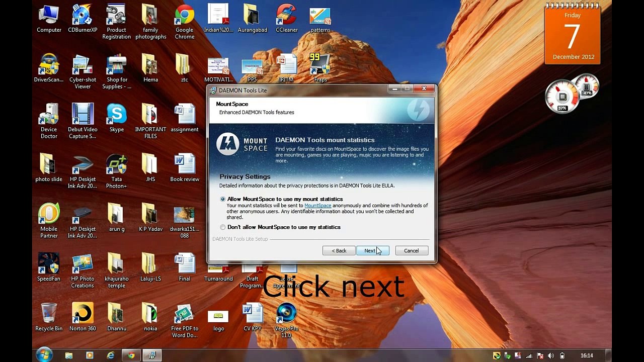
Task: Open the Device Doctor shortcut
Action: (49, 121)
